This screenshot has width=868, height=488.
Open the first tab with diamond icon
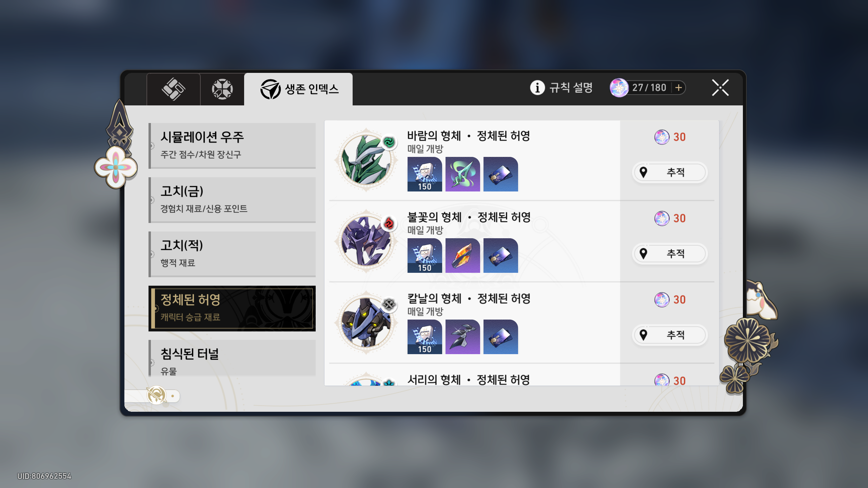tap(173, 89)
